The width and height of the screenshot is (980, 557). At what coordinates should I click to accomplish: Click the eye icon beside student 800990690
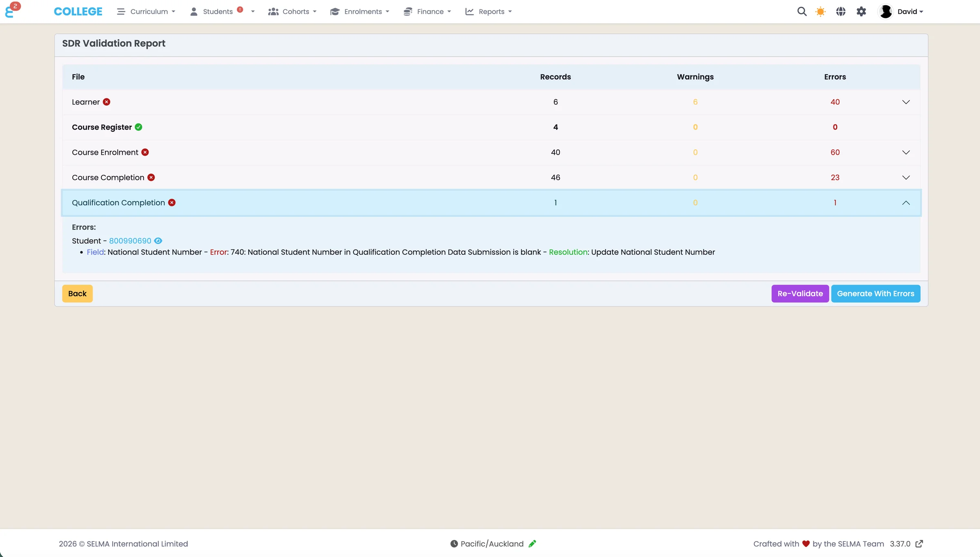(158, 241)
